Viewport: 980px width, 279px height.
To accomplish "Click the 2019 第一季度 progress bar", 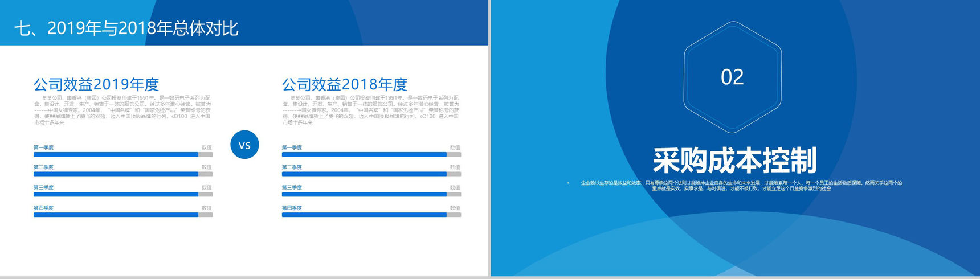I will pyautogui.click(x=122, y=154).
